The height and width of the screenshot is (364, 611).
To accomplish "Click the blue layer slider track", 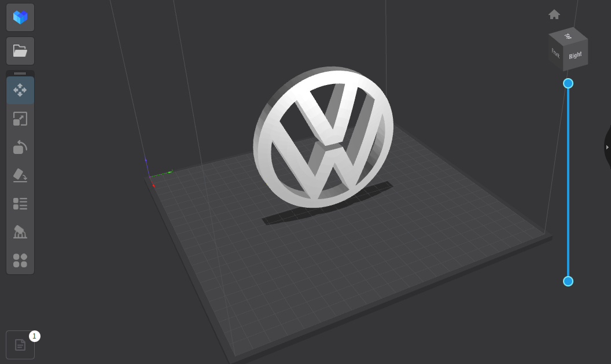I will 568,182.
